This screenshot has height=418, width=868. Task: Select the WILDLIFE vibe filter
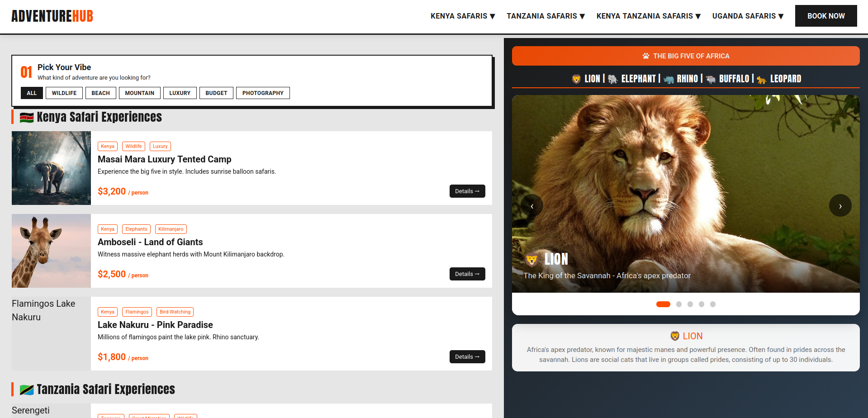64,93
